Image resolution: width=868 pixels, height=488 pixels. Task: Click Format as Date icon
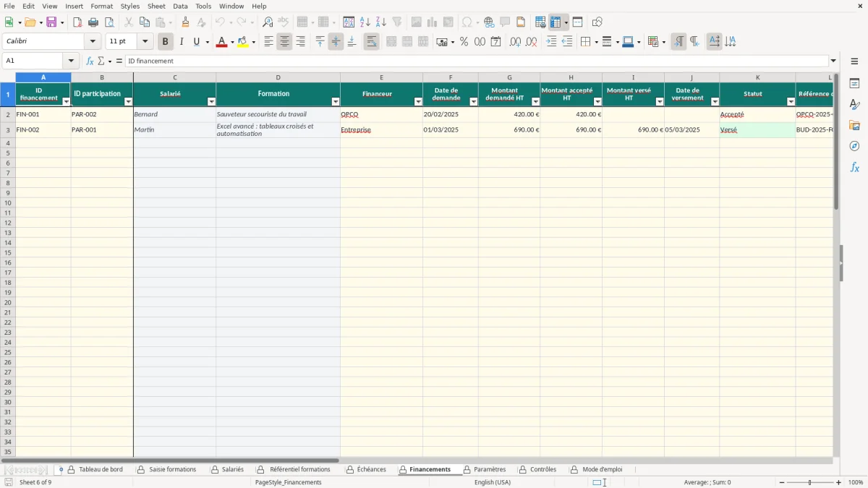495,42
